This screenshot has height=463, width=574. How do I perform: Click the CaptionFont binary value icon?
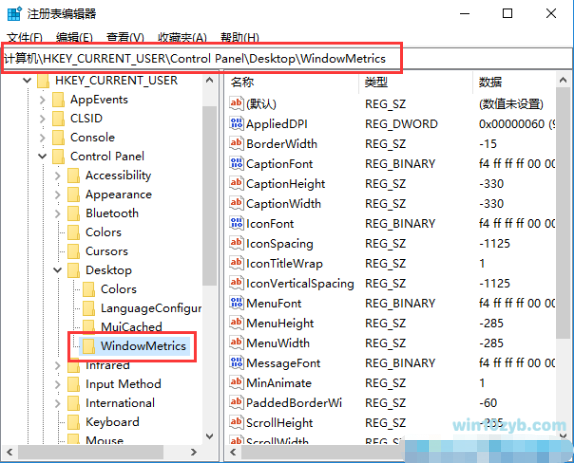[236, 163]
